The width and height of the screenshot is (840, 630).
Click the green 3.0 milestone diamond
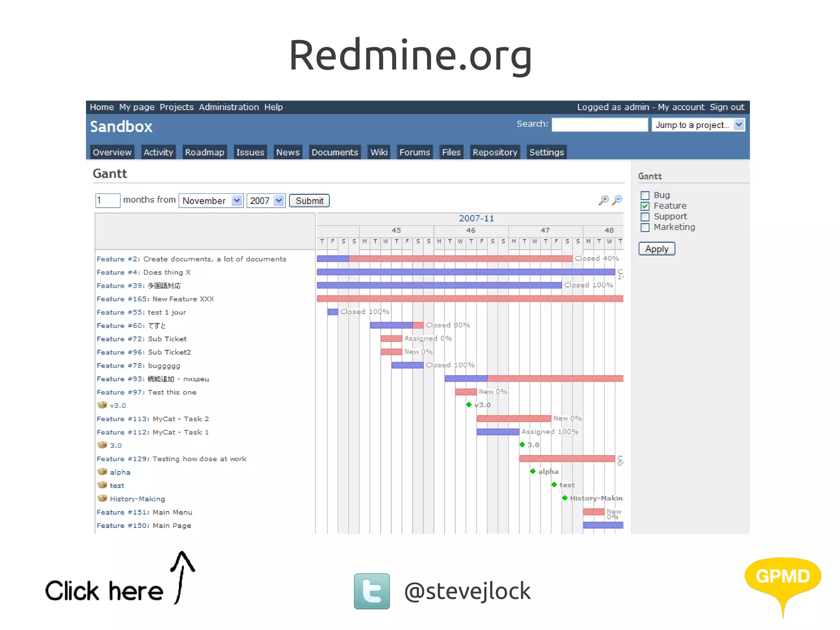click(522, 444)
